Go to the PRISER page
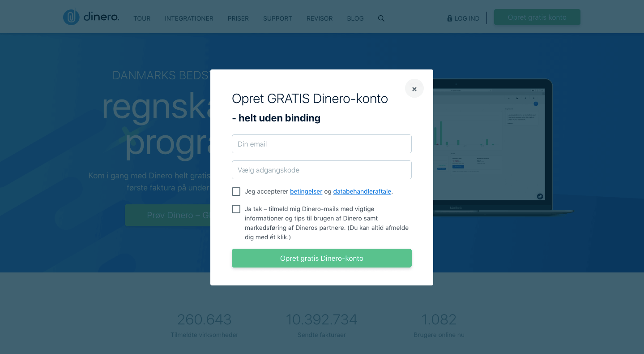644x354 pixels. click(x=238, y=18)
